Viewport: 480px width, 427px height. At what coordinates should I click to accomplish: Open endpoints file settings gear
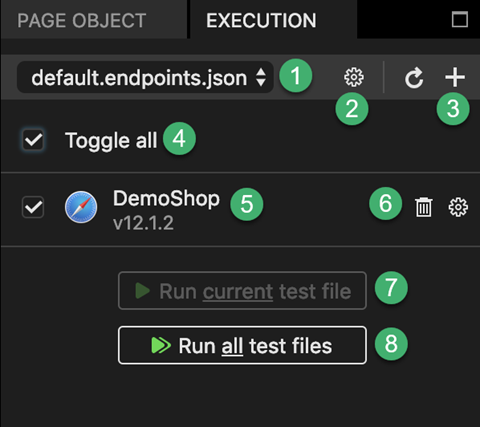tap(354, 77)
